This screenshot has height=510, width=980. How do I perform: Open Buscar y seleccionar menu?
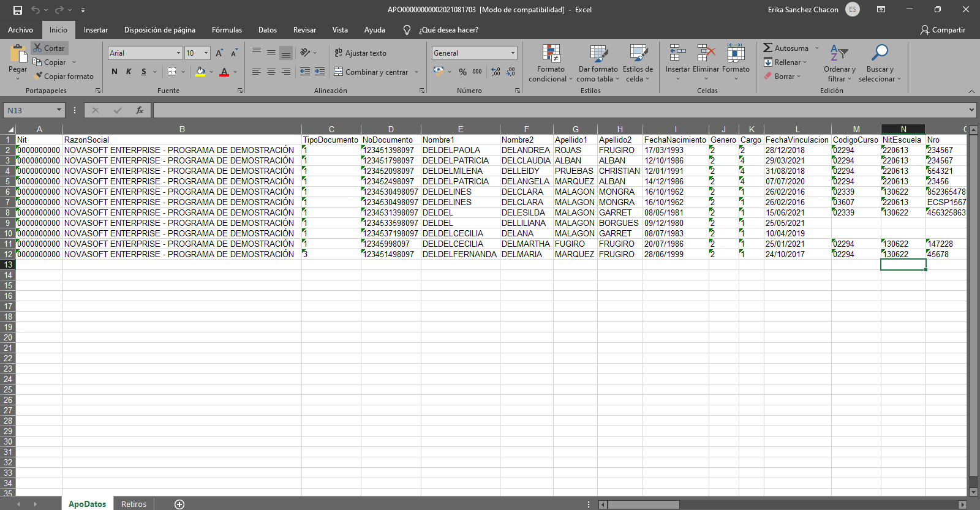point(880,63)
